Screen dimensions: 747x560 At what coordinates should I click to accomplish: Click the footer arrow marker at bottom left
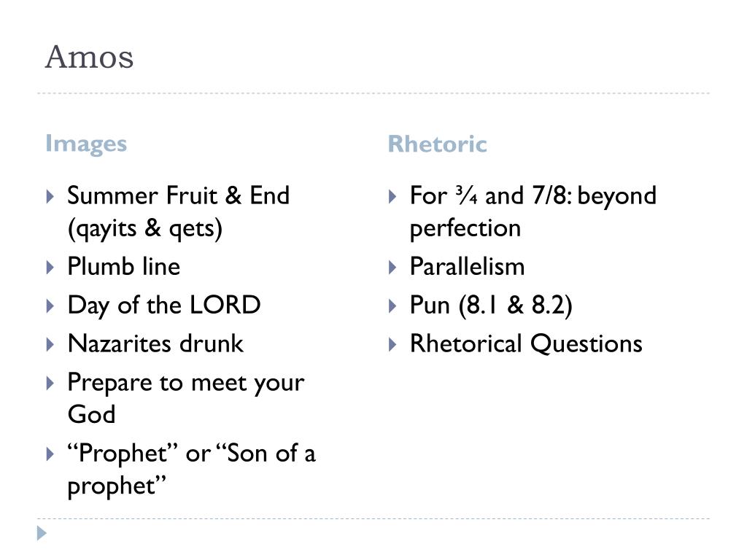coord(42,533)
